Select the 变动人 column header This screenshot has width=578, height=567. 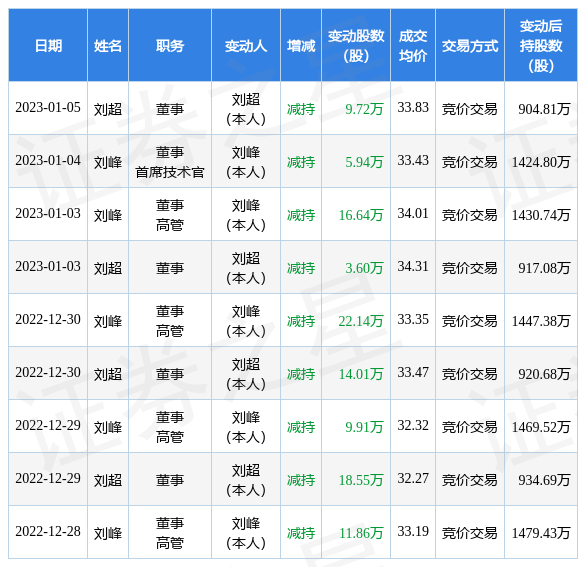[246, 46]
